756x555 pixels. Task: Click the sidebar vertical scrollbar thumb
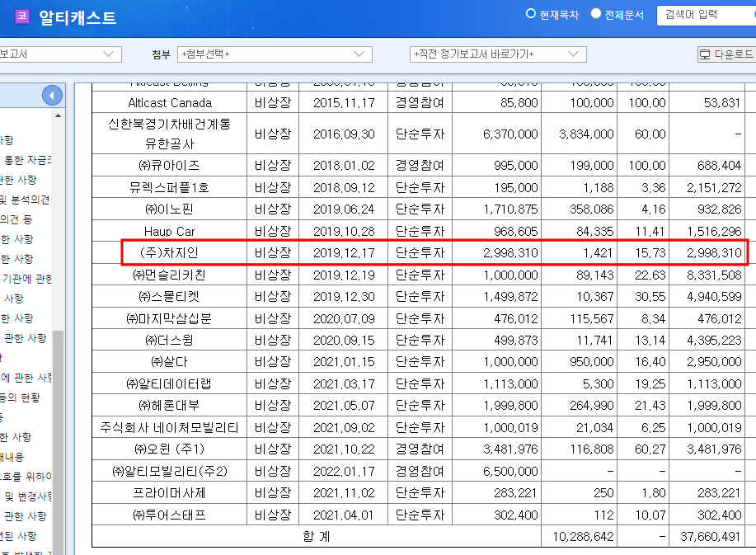58,441
